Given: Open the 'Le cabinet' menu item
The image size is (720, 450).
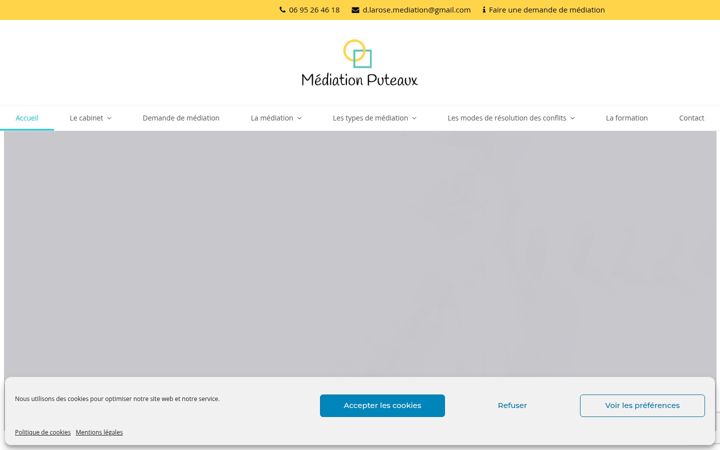Looking at the screenshot, I should click(86, 118).
